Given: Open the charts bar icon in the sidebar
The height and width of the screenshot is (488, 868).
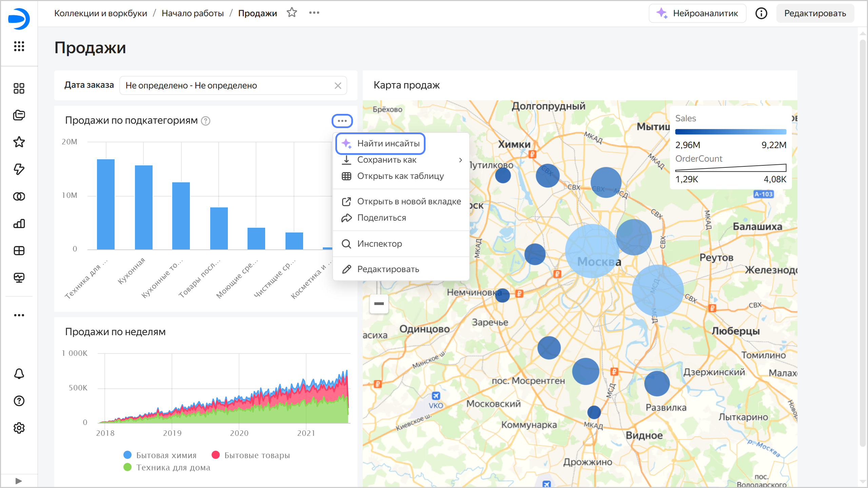Looking at the screenshot, I should coord(19,224).
